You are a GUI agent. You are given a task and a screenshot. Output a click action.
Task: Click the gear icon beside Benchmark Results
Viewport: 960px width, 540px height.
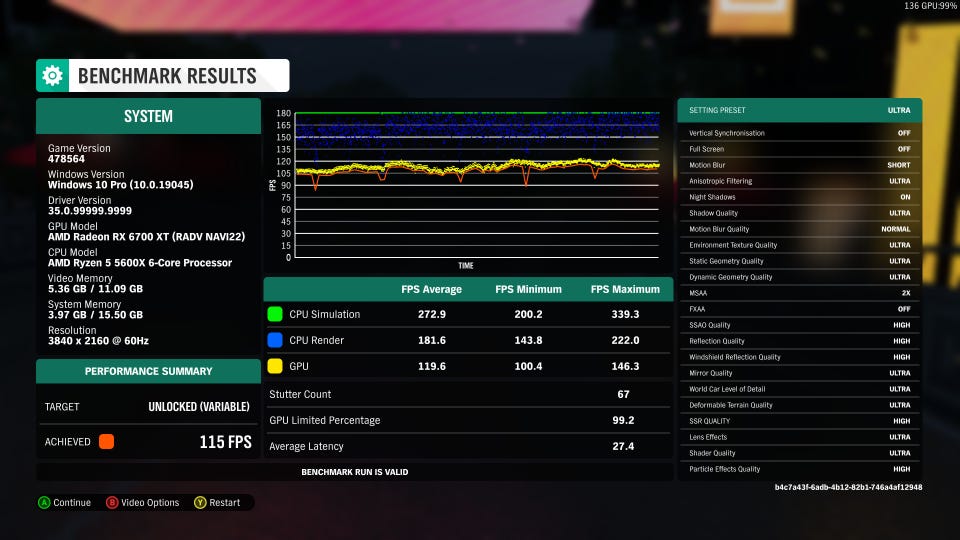(x=53, y=75)
